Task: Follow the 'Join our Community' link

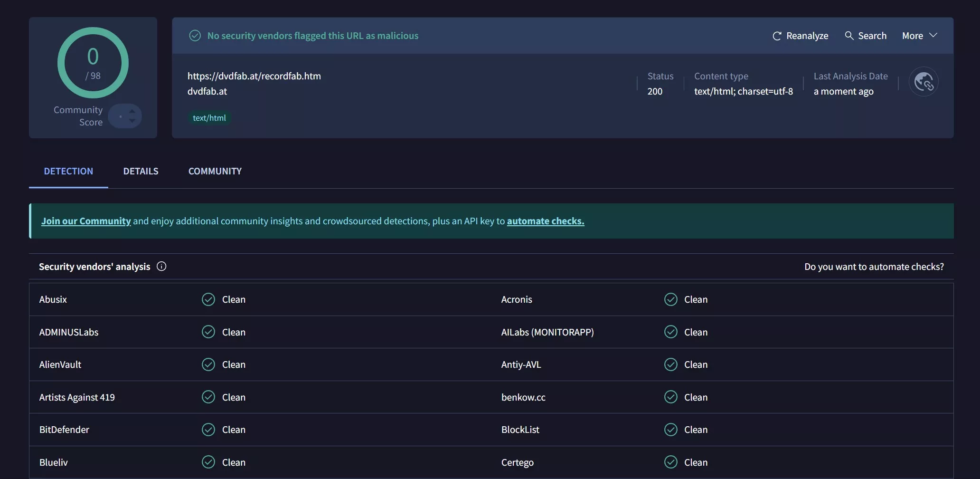Action: (86, 221)
